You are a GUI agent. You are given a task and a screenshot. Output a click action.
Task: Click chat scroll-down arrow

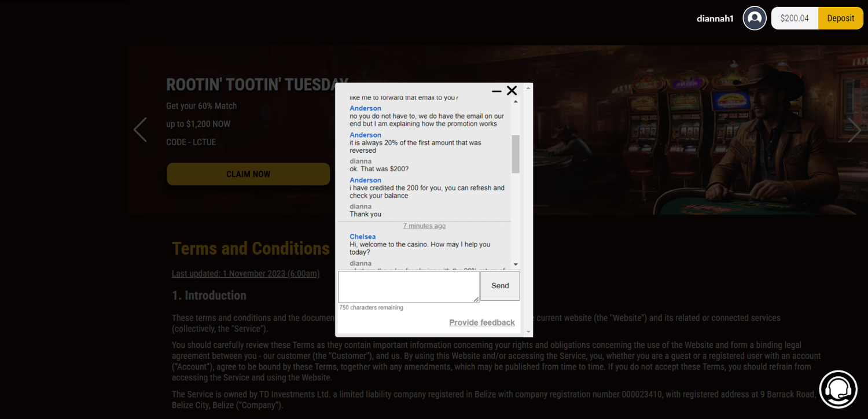[516, 264]
